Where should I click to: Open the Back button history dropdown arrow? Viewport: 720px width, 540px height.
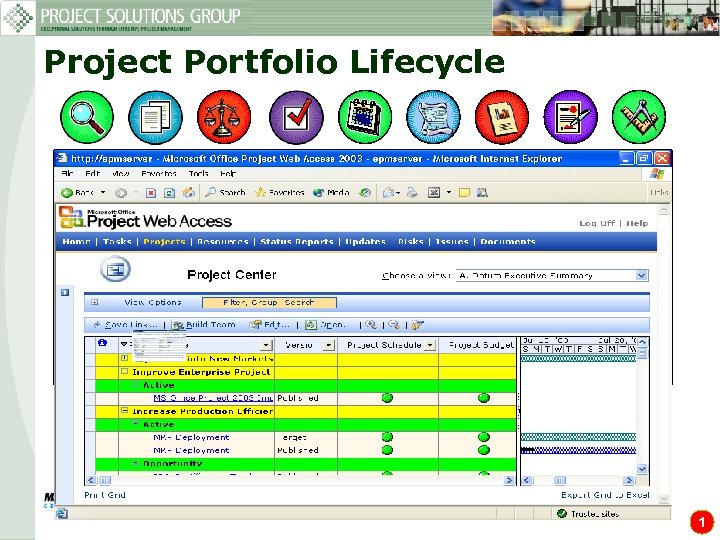click(x=103, y=192)
